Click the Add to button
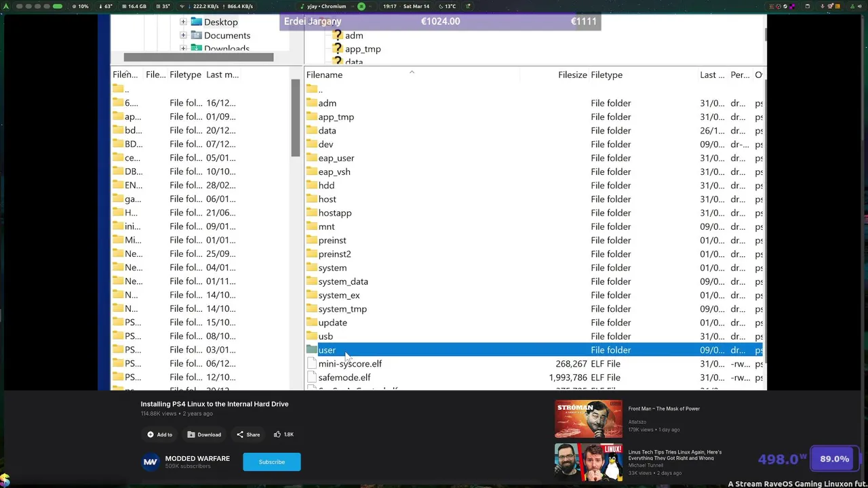Screen dimensions: 868x488 coord(160,434)
